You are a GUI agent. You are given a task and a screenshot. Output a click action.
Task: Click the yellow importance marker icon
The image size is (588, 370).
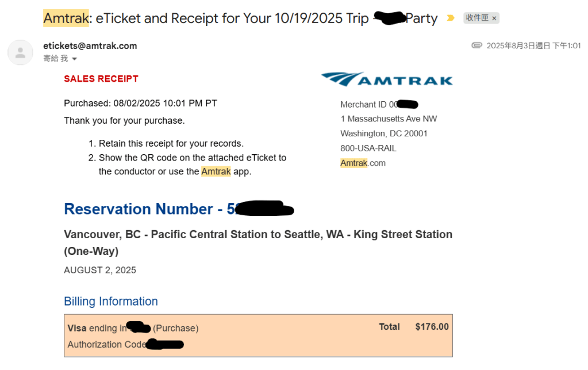[x=451, y=18]
